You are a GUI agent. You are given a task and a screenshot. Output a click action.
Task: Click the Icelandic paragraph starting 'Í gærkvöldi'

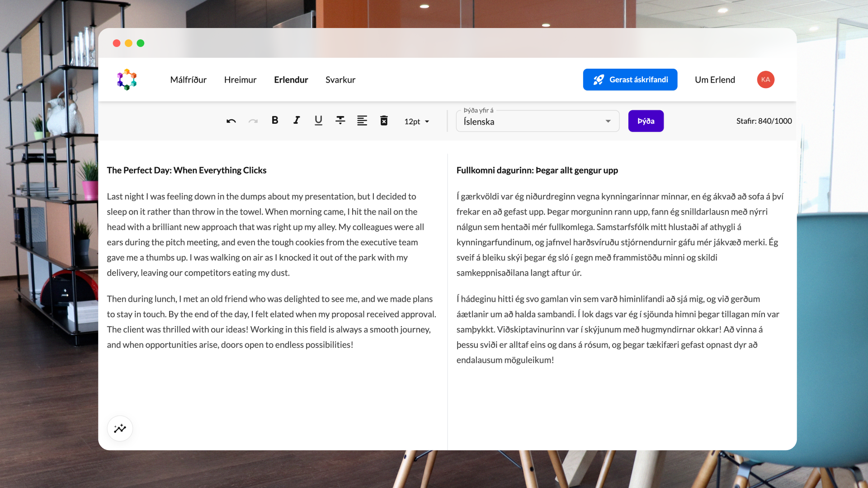[x=620, y=235]
